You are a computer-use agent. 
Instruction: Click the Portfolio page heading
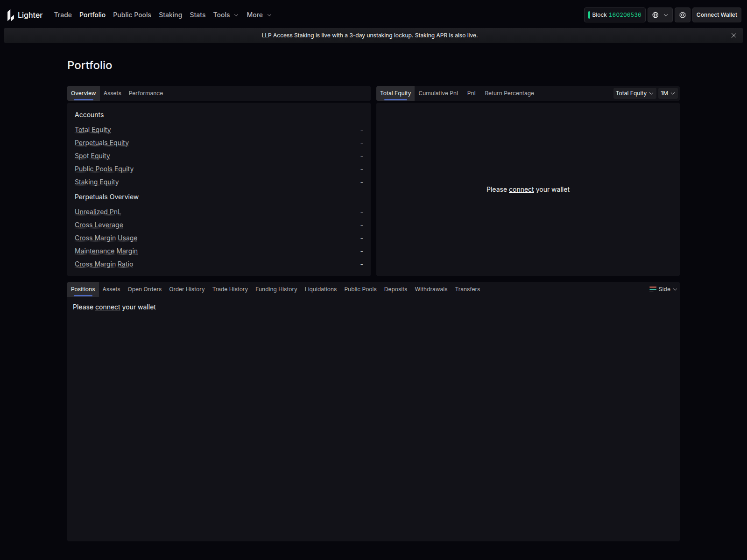tap(90, 65)
